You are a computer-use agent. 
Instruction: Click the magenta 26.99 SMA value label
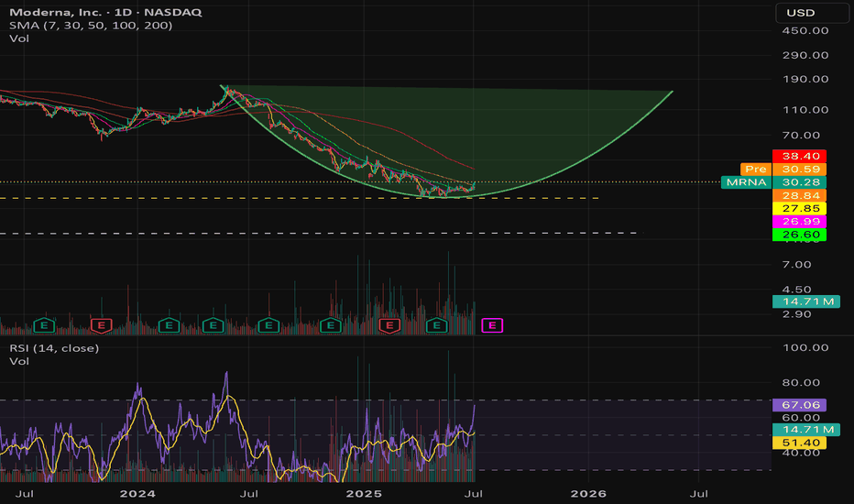coord(800,221)
